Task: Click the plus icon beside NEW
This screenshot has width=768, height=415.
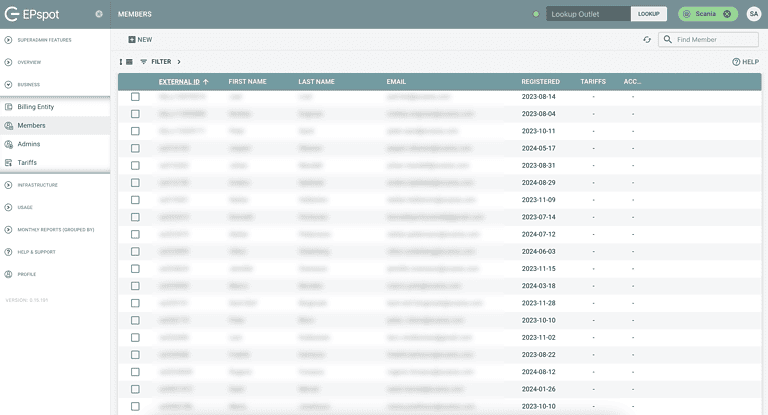Action: [132, 40]
